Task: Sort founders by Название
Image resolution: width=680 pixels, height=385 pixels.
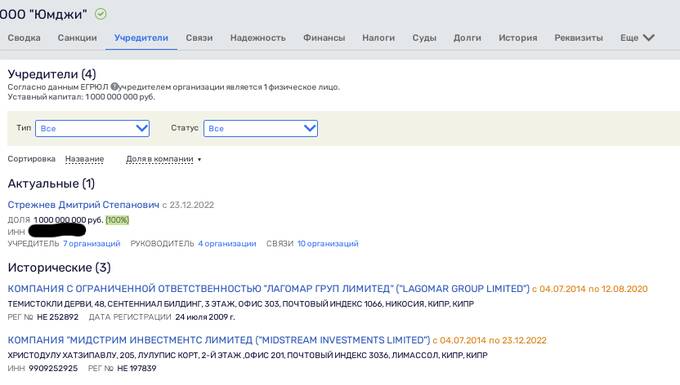Action: click(85, 159)
